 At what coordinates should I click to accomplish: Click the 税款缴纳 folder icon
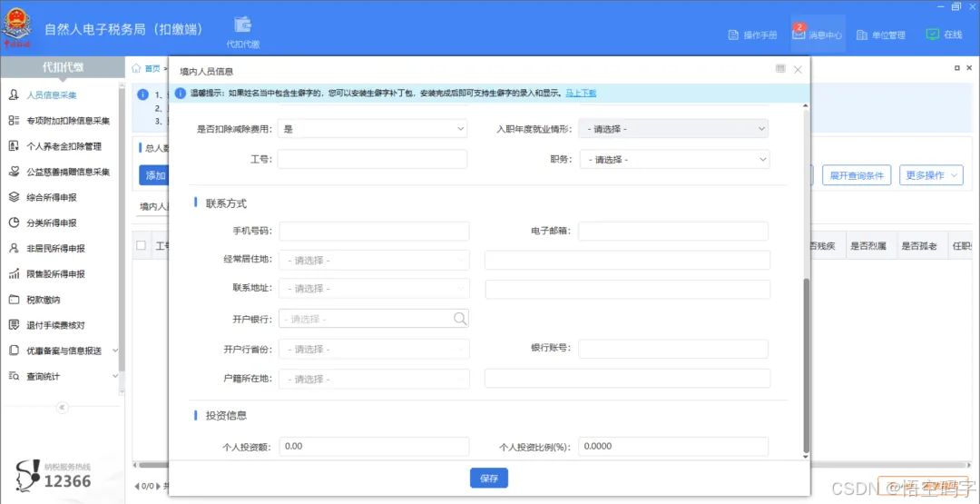pyautogui.click(x=14, y=300)
